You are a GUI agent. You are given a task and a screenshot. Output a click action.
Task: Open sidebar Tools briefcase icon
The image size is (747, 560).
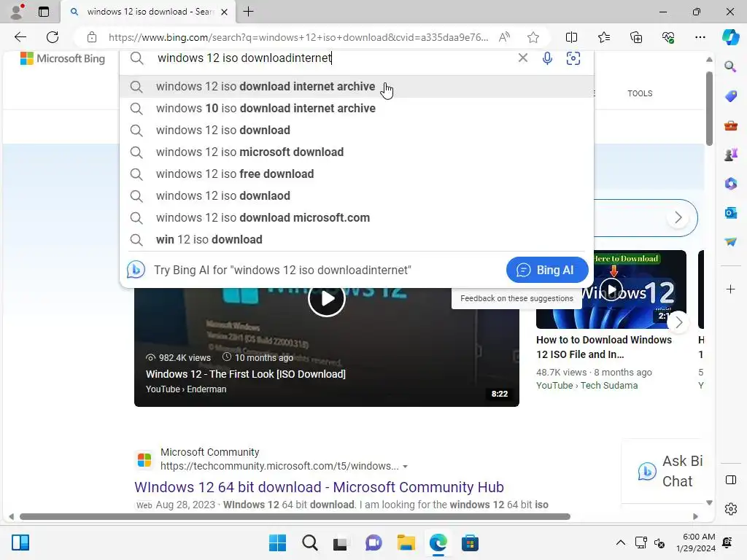730,125
